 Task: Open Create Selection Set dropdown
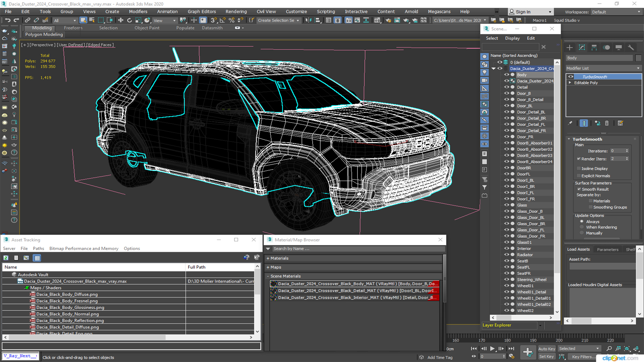[x=278, y=20]
